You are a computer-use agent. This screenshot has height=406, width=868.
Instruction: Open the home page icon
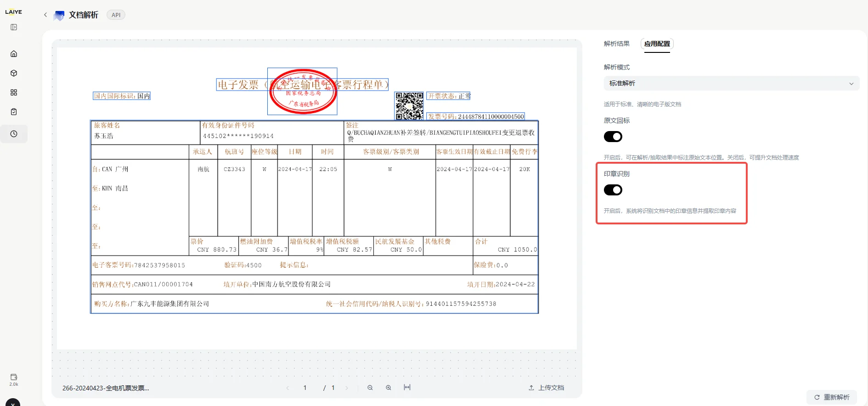(x=14, y=54)
